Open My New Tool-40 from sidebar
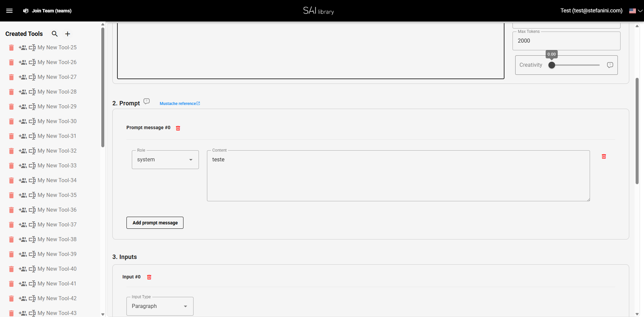The image size is (644, 317). 57,269
